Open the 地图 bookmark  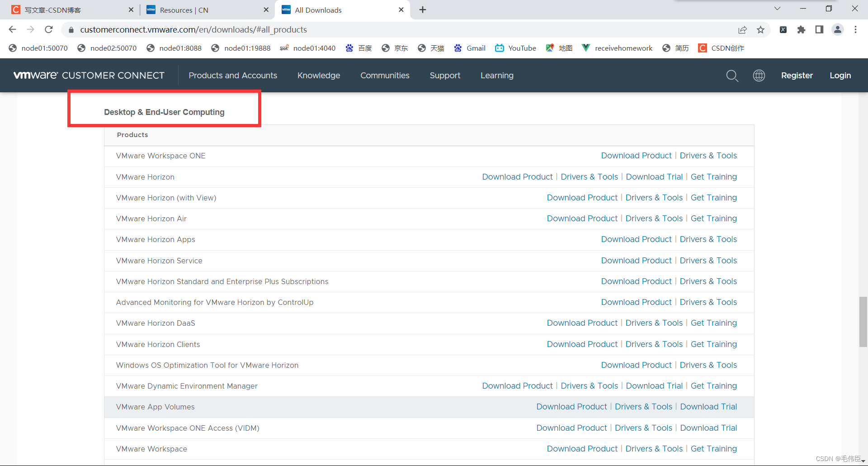click(x=559, y=48)
